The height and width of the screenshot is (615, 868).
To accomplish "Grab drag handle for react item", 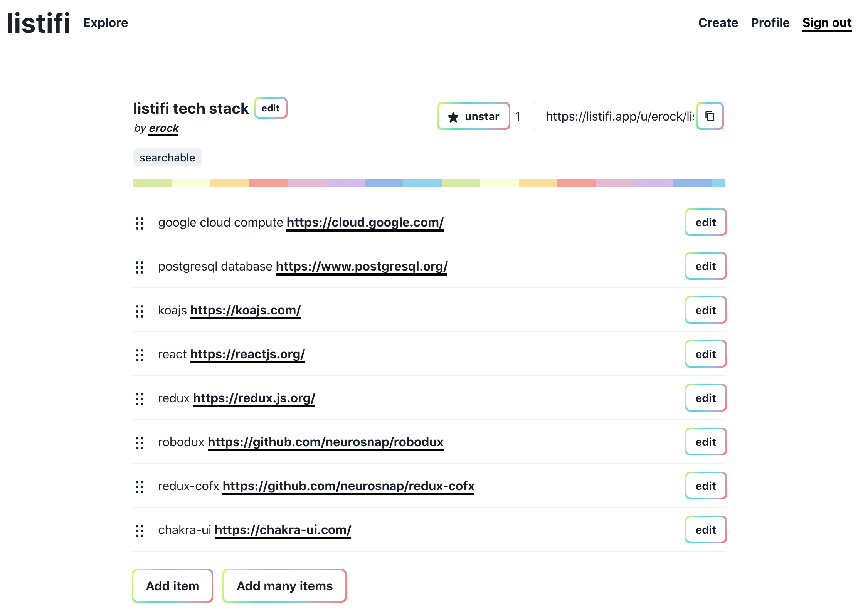I will click(140, 355).
